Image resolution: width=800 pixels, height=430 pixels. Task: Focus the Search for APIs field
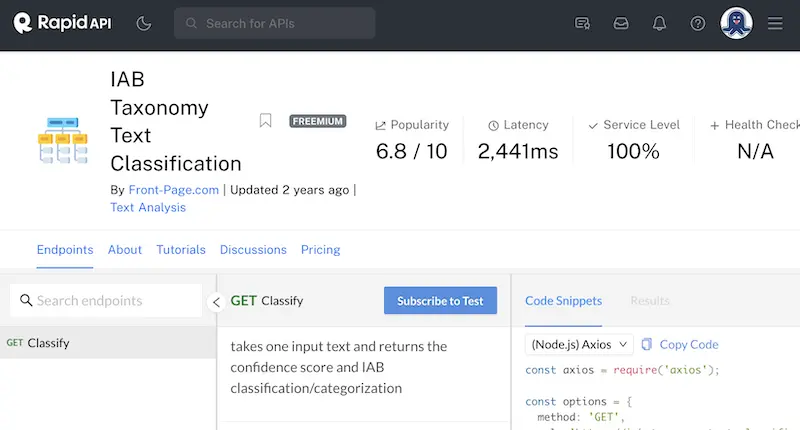[x=274, y=23]
